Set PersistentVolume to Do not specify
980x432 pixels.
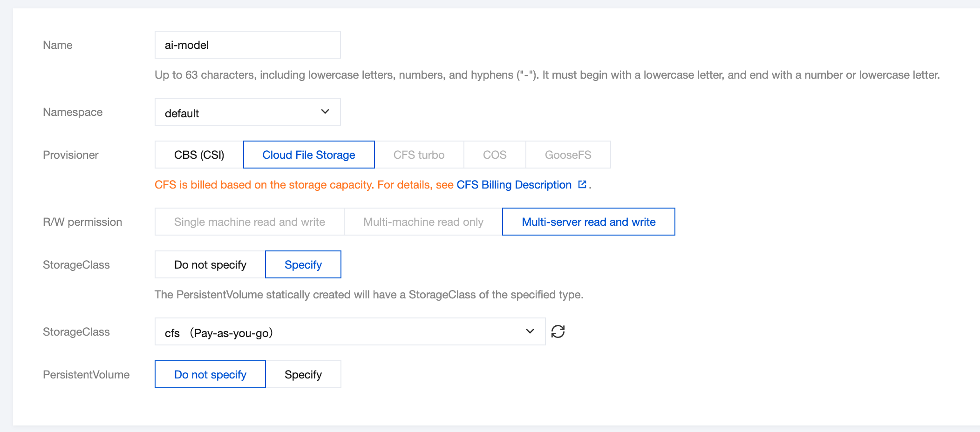coord(210,375)
